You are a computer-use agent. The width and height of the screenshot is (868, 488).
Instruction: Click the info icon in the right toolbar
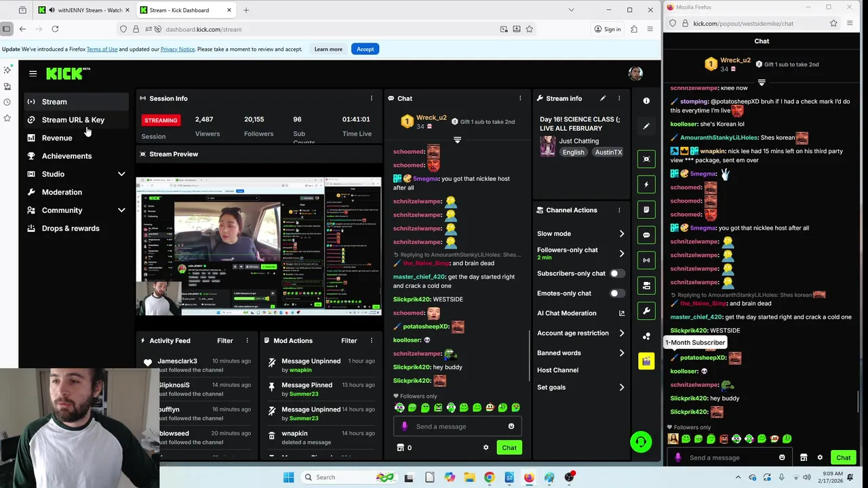pos(646,100)
